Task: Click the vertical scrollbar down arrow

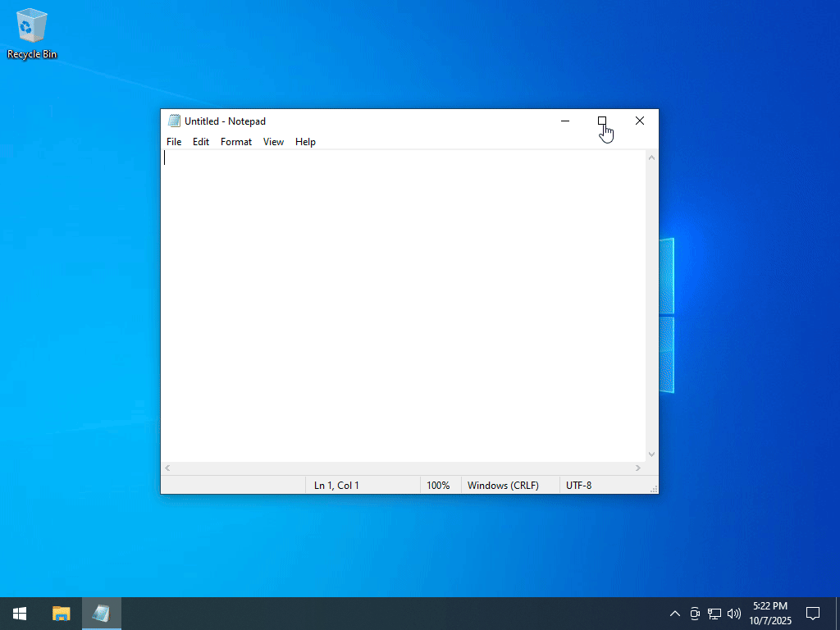Action: 652,454
